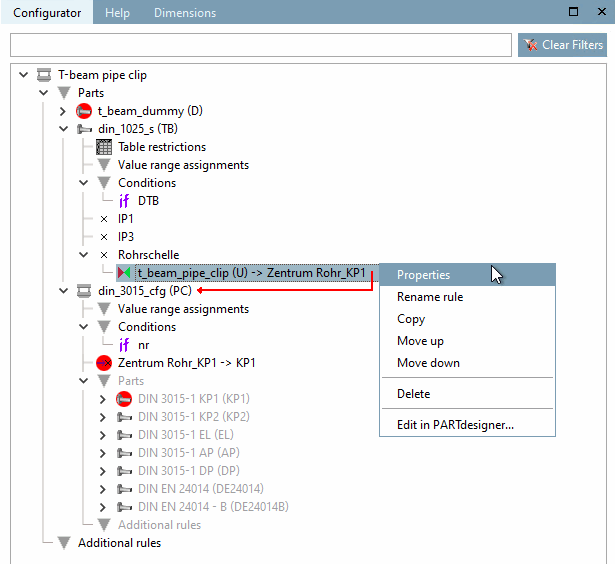This screenshot has height=564, width=615.
Task: Expand the t_beam_dummy (D) node
Action: [63, 111]
